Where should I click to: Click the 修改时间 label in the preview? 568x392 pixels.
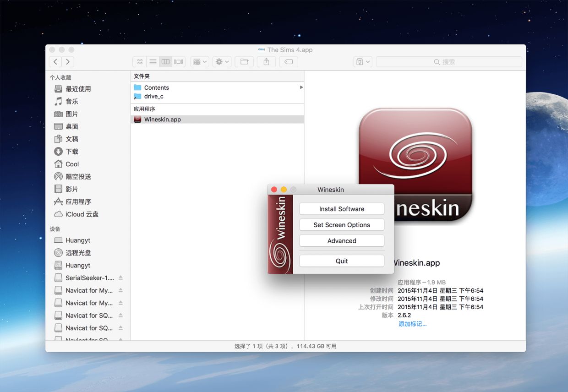pyautogui.click(x=382, y=299)
